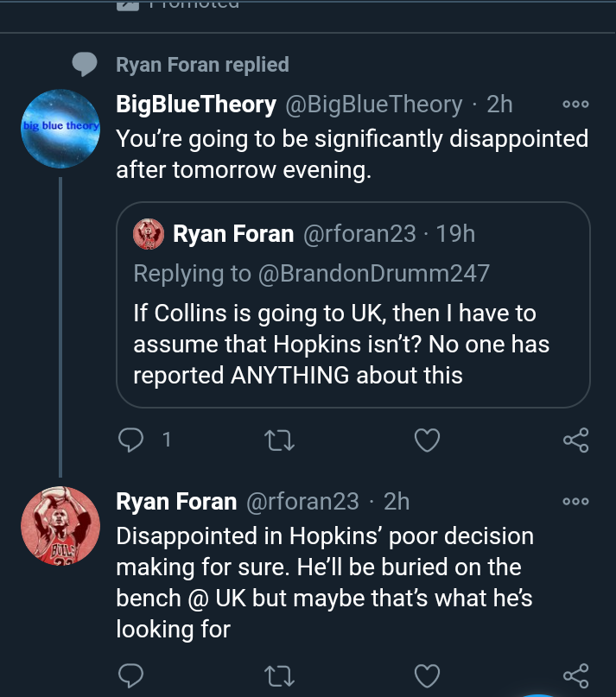Share Ryan Foran's bottom tweet

click(x=575, y=675)
